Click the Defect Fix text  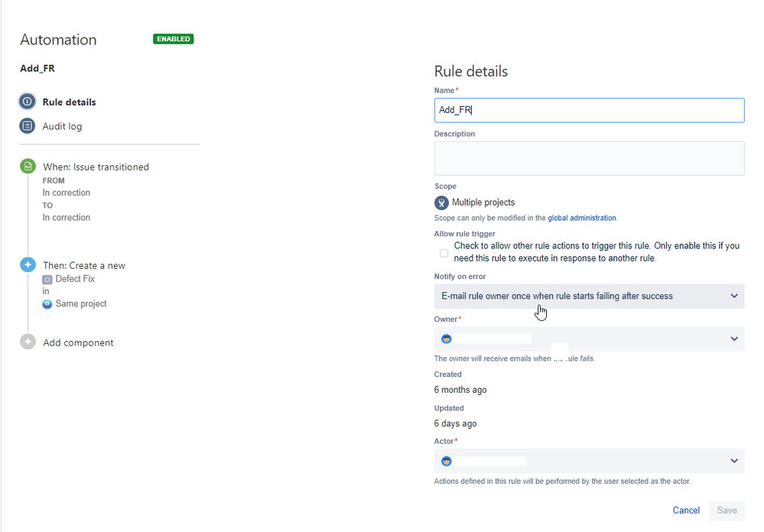tap(75, 279)
